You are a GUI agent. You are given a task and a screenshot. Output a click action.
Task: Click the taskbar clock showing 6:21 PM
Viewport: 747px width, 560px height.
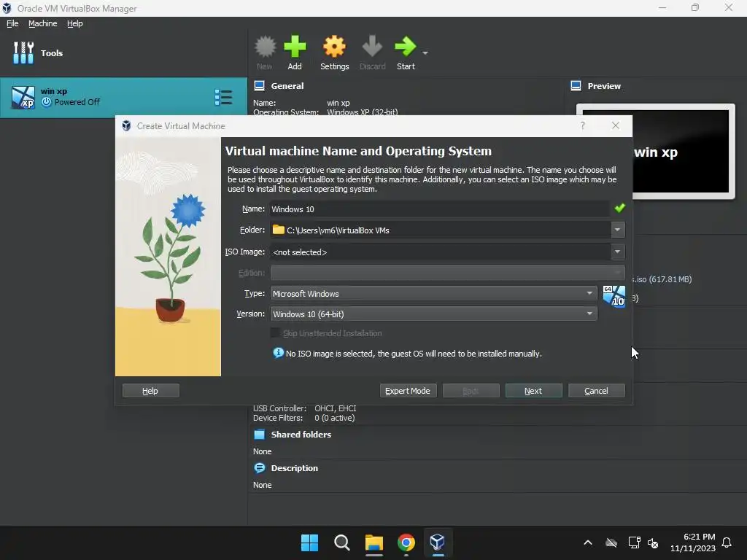coord(693,542)
